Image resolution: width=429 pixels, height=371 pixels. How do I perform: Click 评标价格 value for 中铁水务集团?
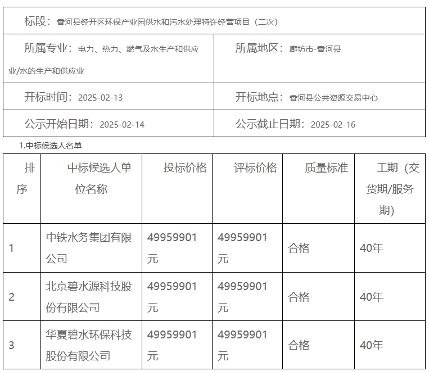[242, 248]
